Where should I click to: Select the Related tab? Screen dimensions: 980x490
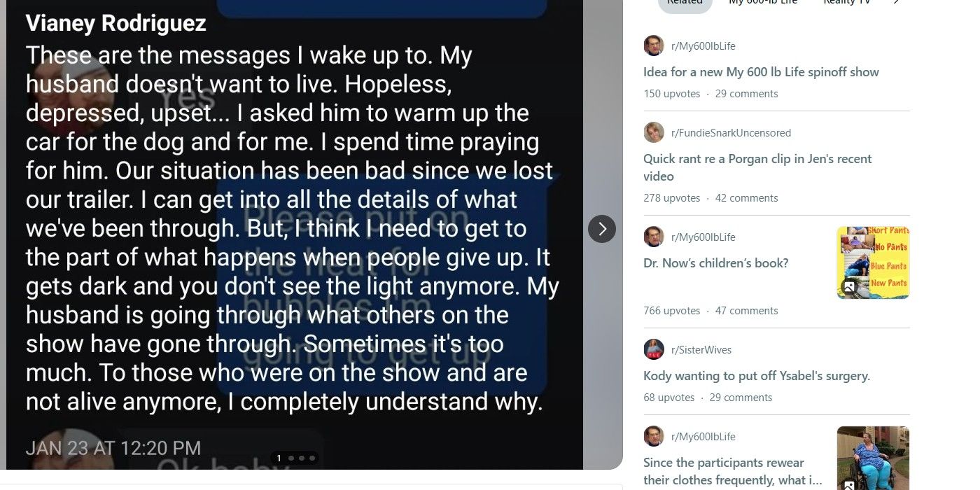[x=685, y=2]
